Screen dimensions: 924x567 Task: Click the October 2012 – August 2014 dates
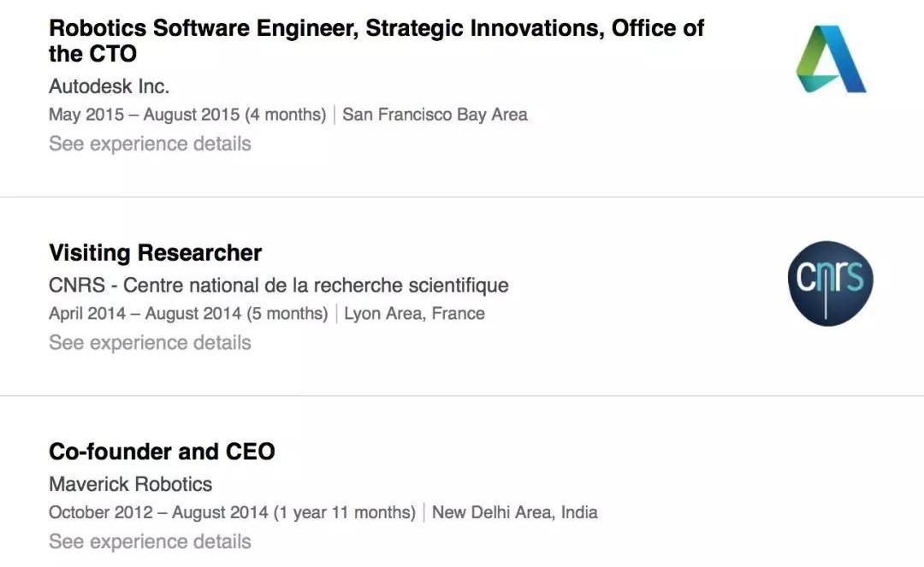click(x=158, y=513)
